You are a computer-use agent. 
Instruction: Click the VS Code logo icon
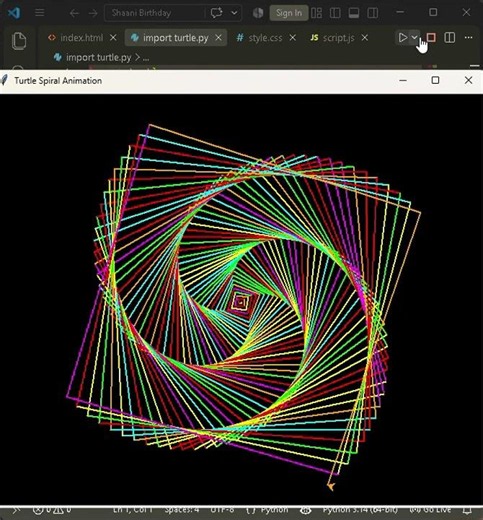click(14, 13)
